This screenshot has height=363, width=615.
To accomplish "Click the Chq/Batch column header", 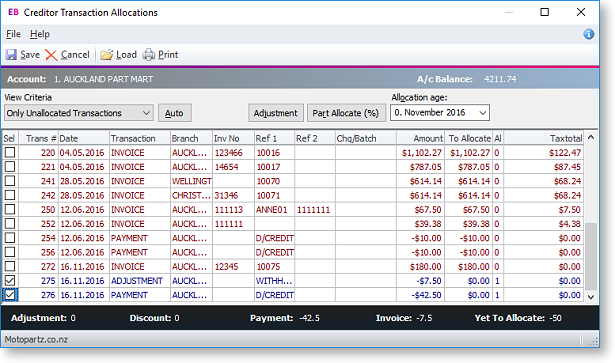I will (366, 138).
